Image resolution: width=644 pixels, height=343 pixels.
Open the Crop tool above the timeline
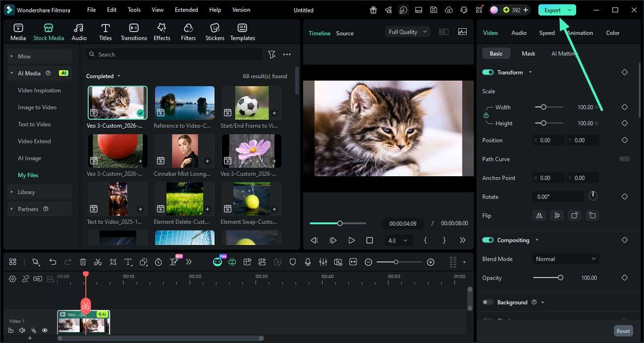coord(113,262)
